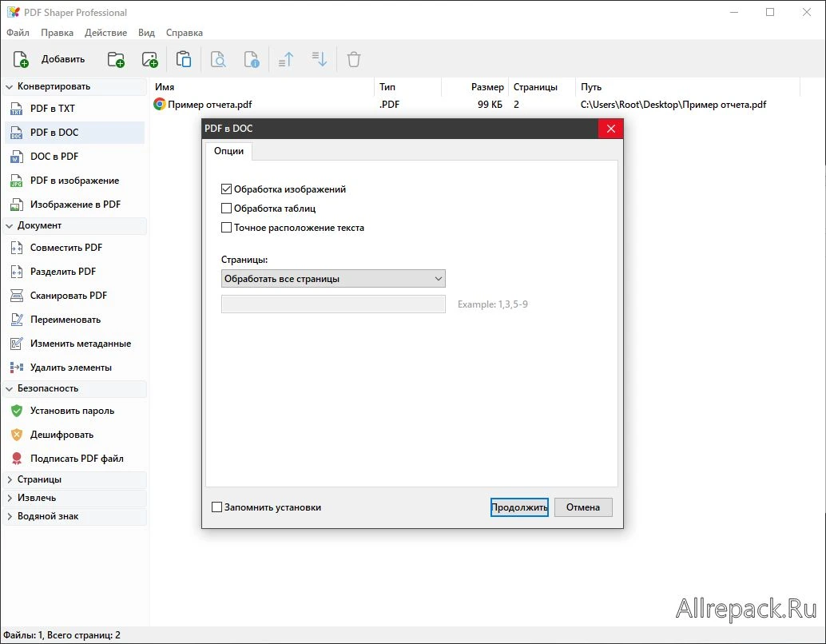This screenshot has height=644, width=826.
Task: Expand the Извлечь section
Action: click(10, 498)
